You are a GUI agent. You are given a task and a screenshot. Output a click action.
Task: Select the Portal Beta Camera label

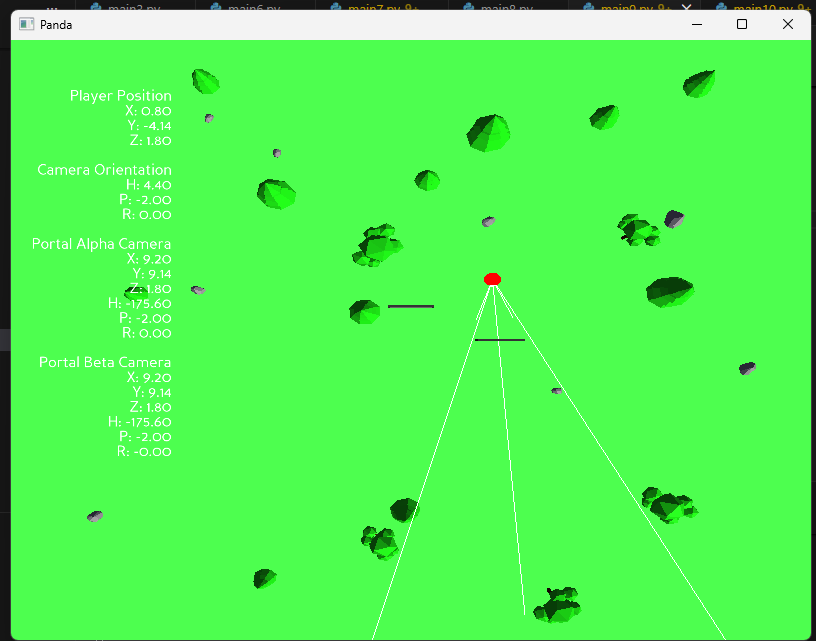tap(105, 362)
